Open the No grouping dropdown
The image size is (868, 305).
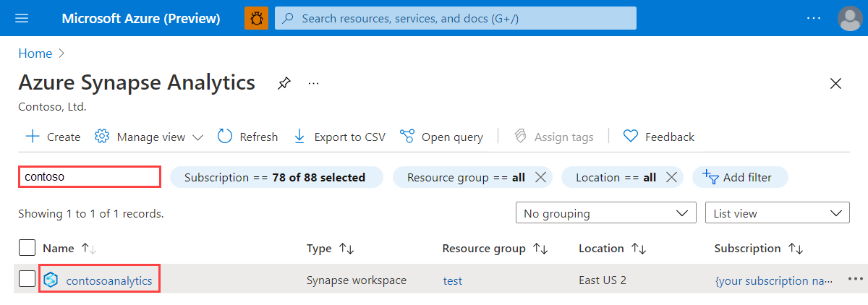pyautogui.click(x=605, y=213)
